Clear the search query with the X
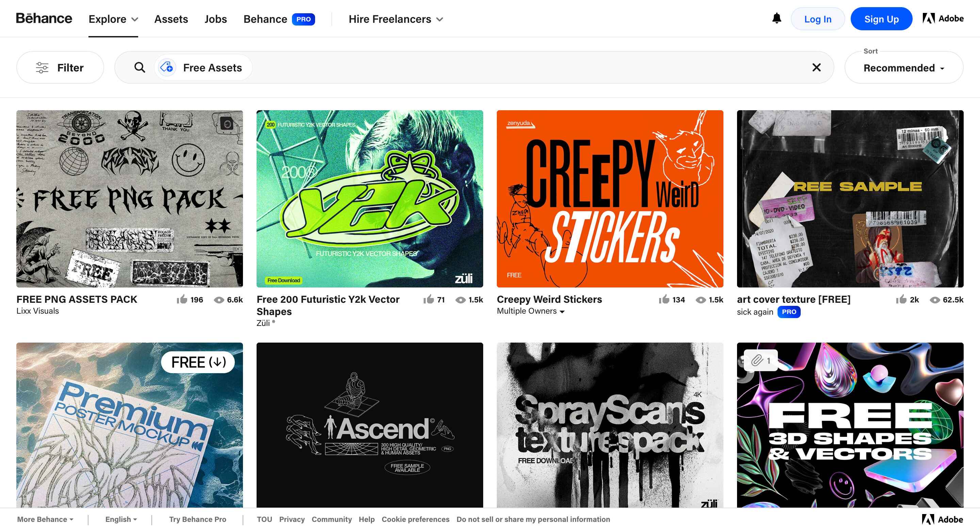 pos(816,67)
